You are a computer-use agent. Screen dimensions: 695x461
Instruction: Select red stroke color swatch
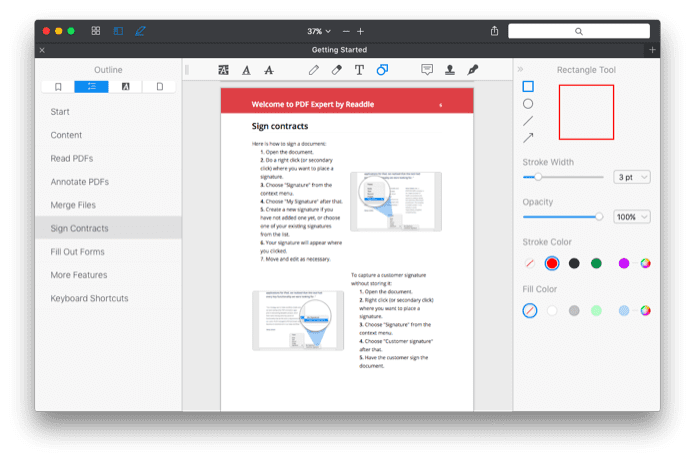(x=552, y=263)
